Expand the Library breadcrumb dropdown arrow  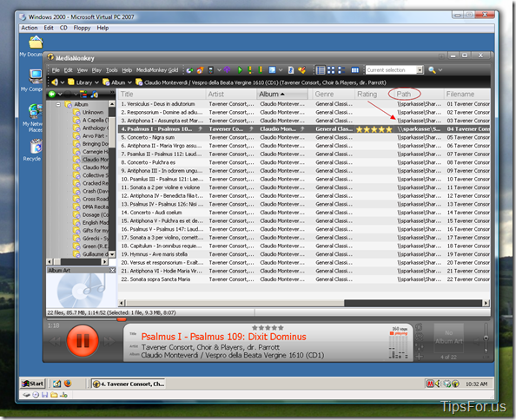96,82
